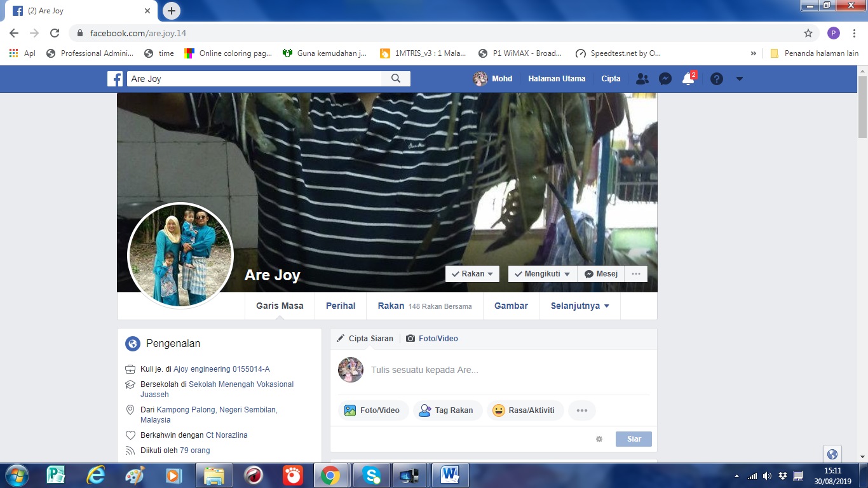Switch to the Perihal tab
The width and height of the screenshot is (868, 488).
pyautogui.click(x=341, y=306)
